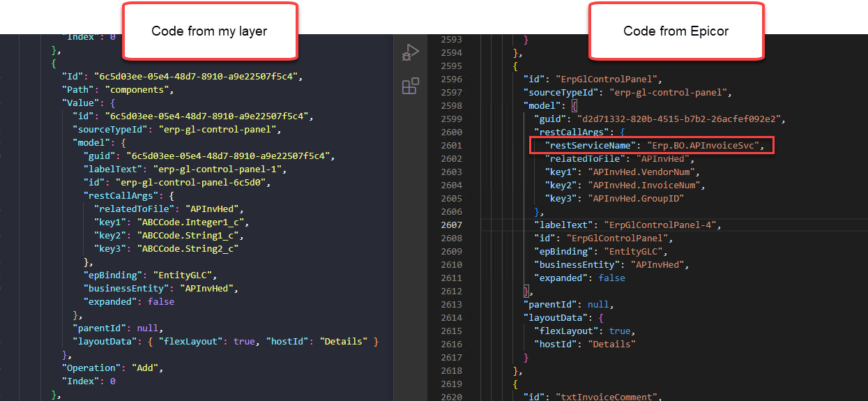Click "hostId": "Details" on line 2616
This screenshot has height=401, width=868.
tap(585, 345)
